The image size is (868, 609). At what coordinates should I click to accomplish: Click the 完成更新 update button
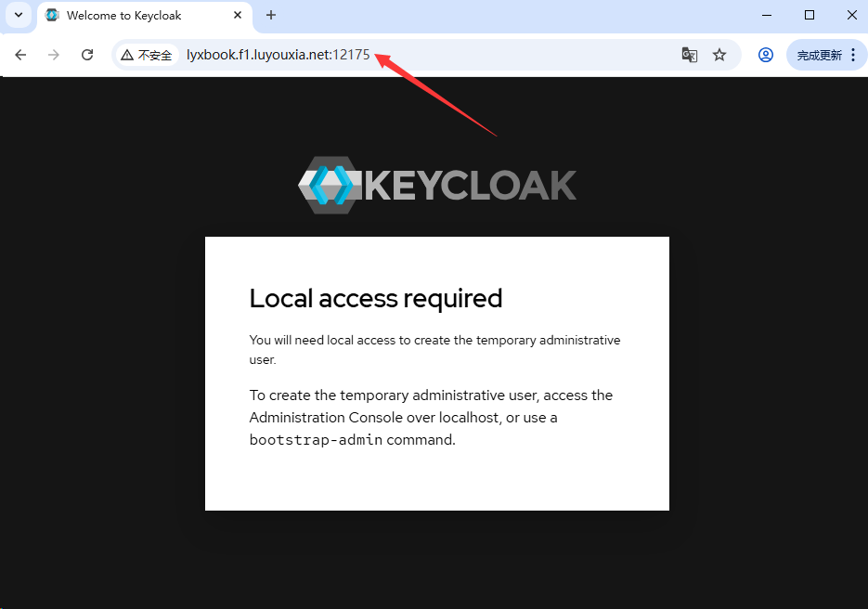tap(820, 55)
